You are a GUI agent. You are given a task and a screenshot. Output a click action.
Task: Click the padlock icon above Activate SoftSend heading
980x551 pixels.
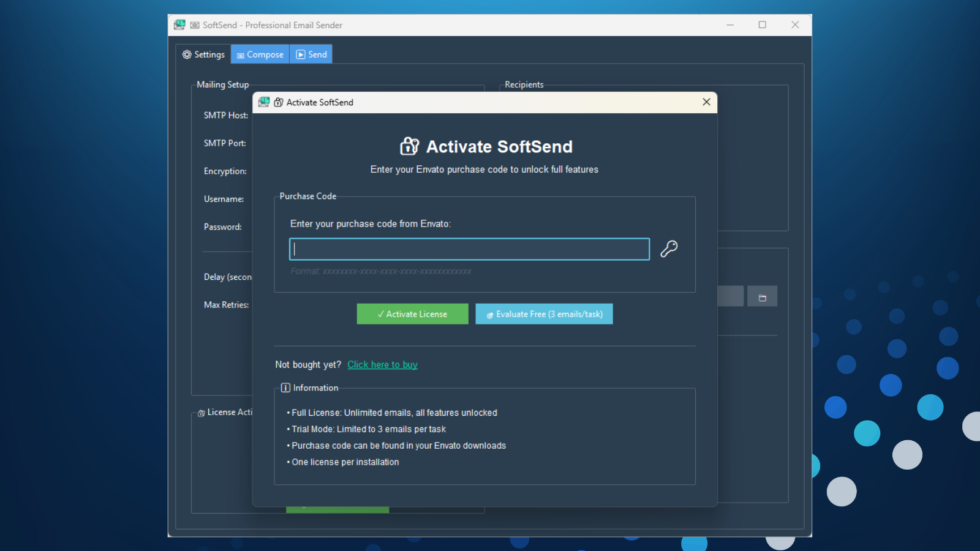(x=409, y=146)
